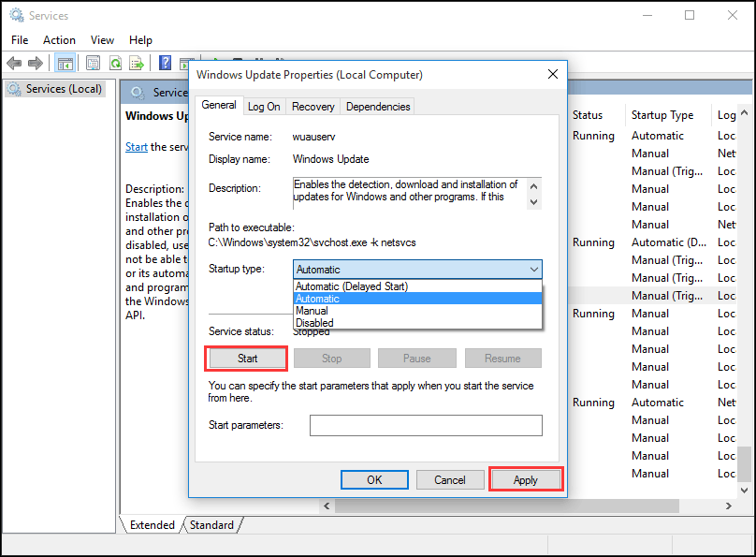The height and width of the screenshot is (557, 756).
Task: Open the Startup type dropdown arrow
Action: click(534, 270)
